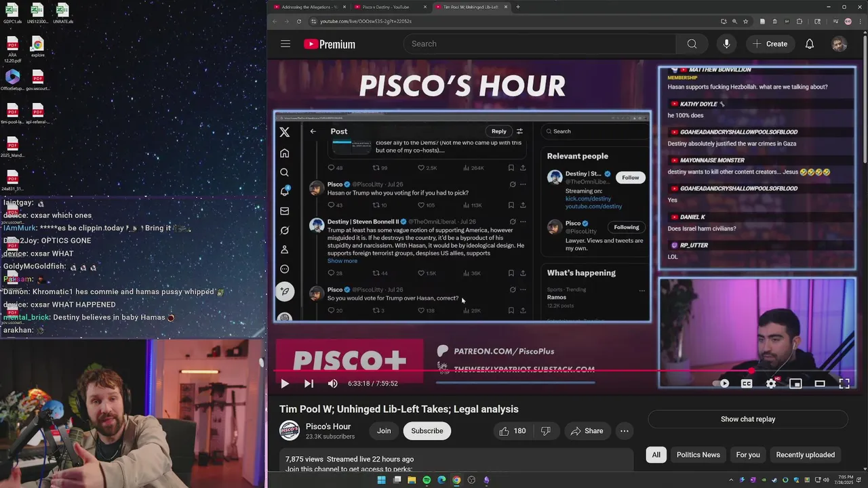Open the Chrome zoom magnifier icon

tap(734, 21)
